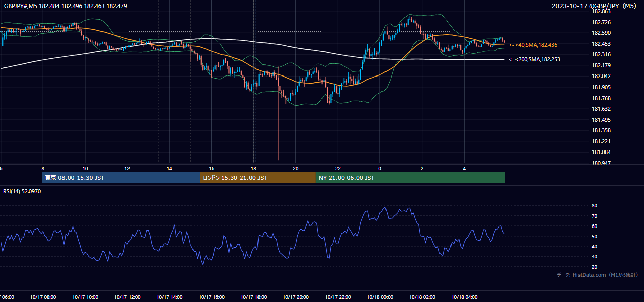Image resolution: width=644 pixels, height=302 pixels.
Task: Click bottom axis date 10/17 16:00
Action: [212, 297]
